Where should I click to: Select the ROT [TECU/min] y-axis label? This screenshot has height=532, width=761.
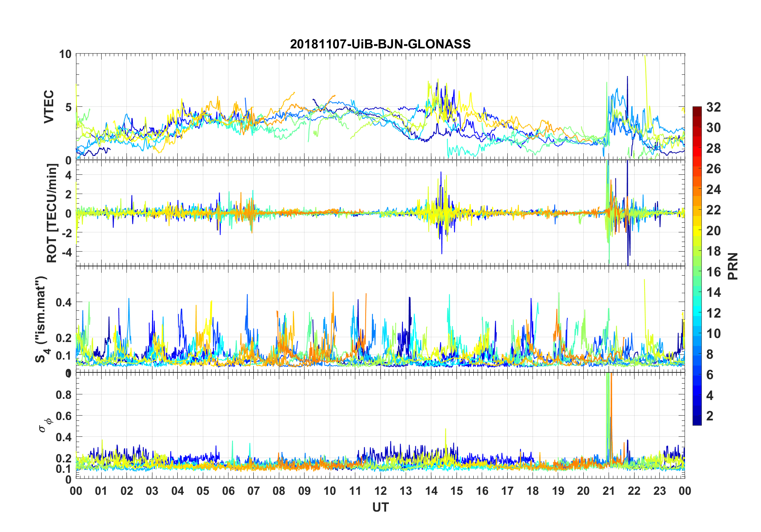click(52, 213)
